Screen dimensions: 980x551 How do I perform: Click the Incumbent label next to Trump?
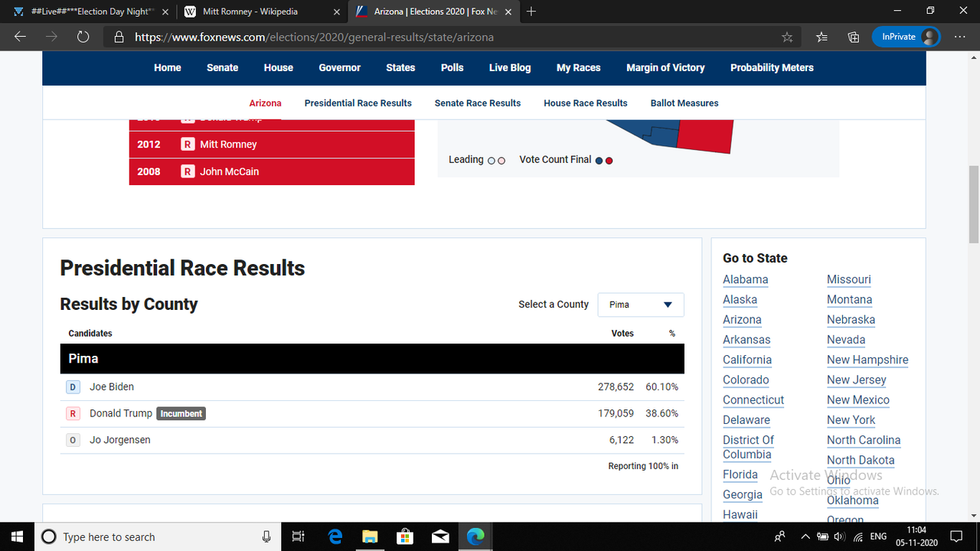pyautogui.click(x=181, y=413)
